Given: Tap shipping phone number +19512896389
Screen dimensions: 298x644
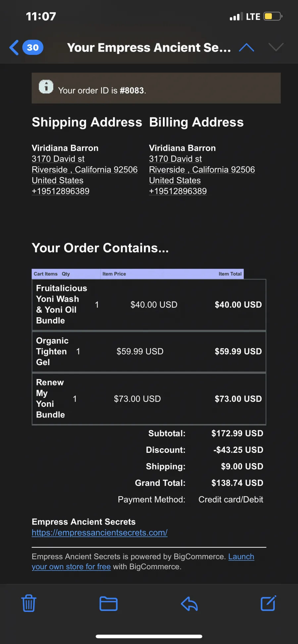Looking at the screenshot, I should [61, 191].
